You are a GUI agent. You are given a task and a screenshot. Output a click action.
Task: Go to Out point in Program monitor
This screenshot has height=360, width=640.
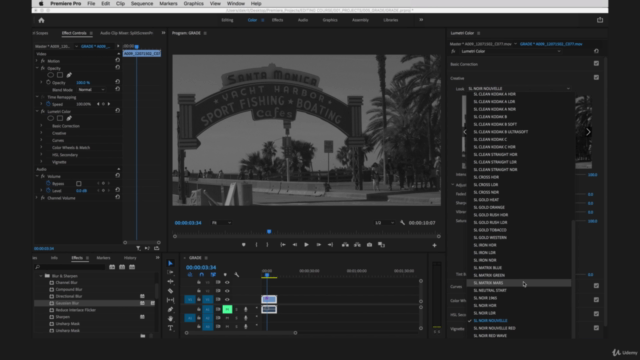[331, 245]
